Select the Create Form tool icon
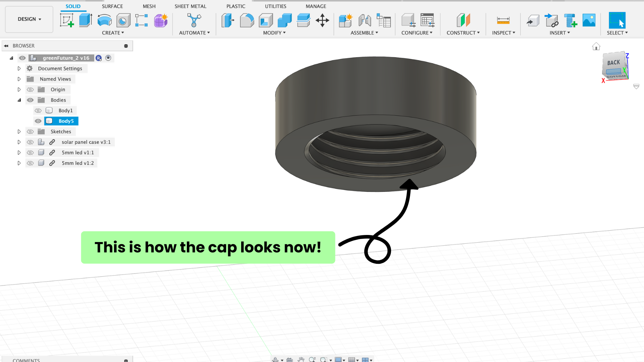644x362 pixels. 161,20
